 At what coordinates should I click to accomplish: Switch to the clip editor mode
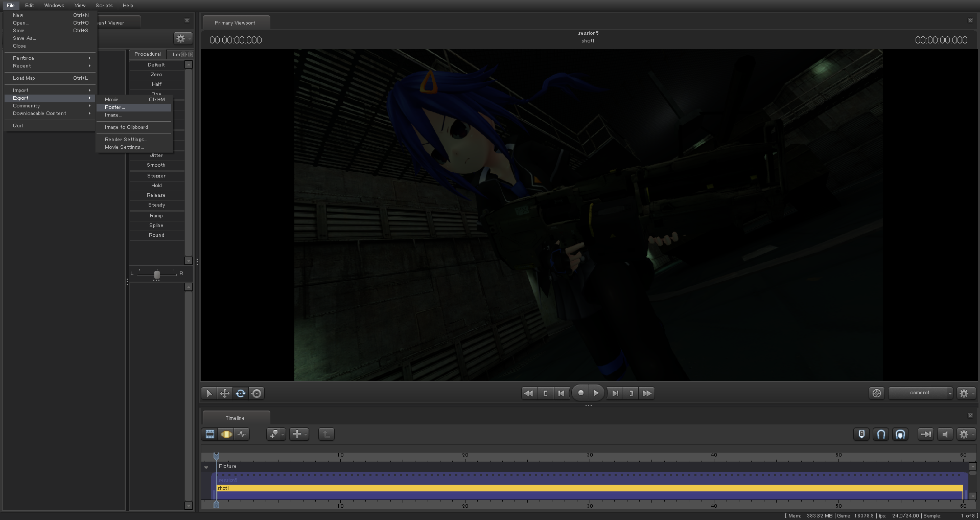tap(210, 434)
